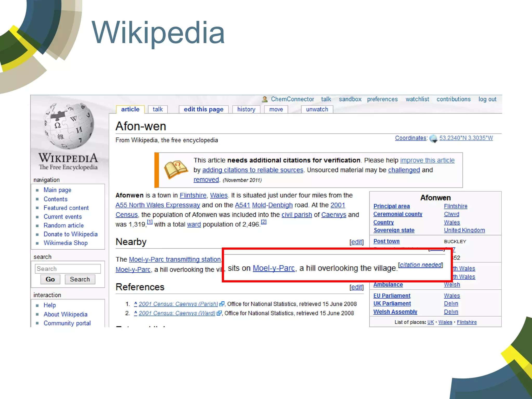This screenshot has height=399, width=532.
Task: Click the Go button
Action: click(x=50, y=279)
